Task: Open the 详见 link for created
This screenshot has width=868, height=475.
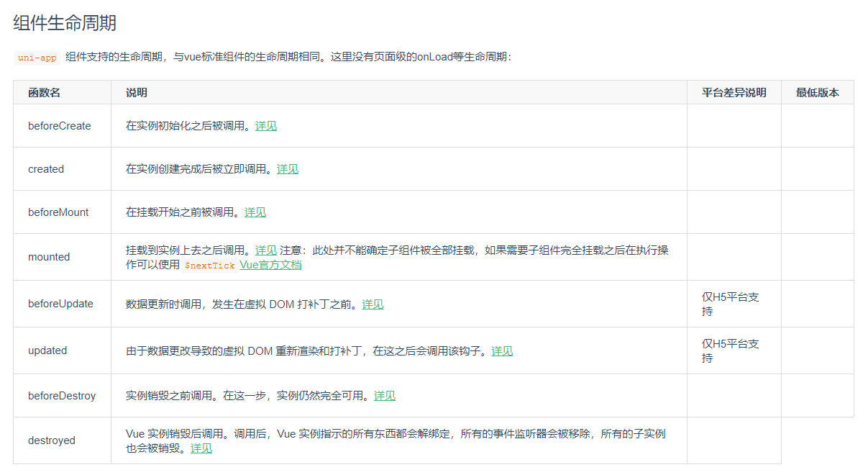Action: coord(287,168)
